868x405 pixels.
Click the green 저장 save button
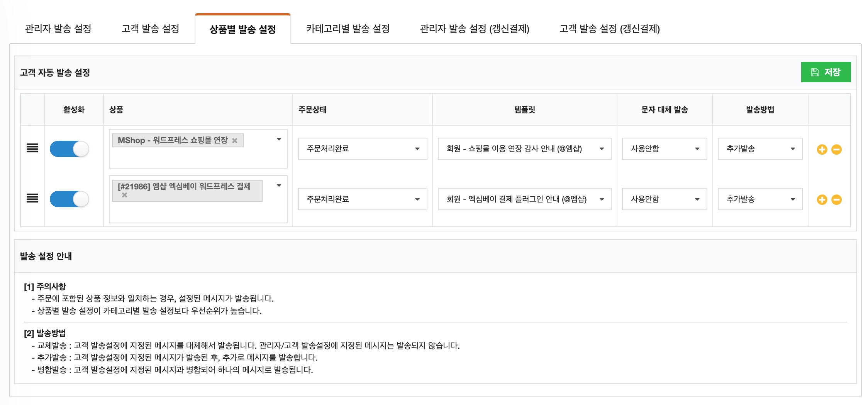click(x=826, y=72)
